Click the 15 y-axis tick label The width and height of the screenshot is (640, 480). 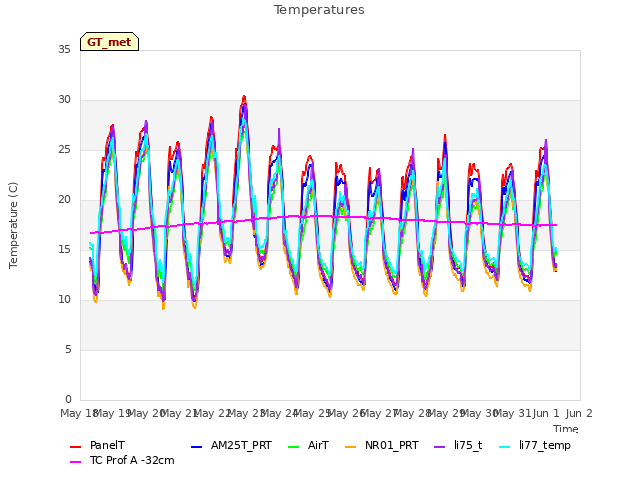[64, 249]
